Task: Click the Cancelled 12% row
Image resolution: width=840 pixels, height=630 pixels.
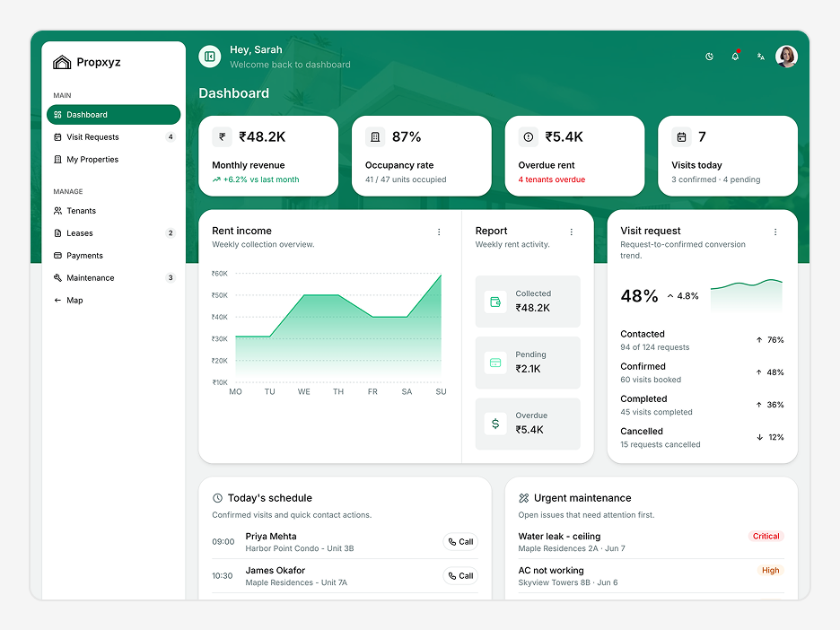Action: pos(702,437)
